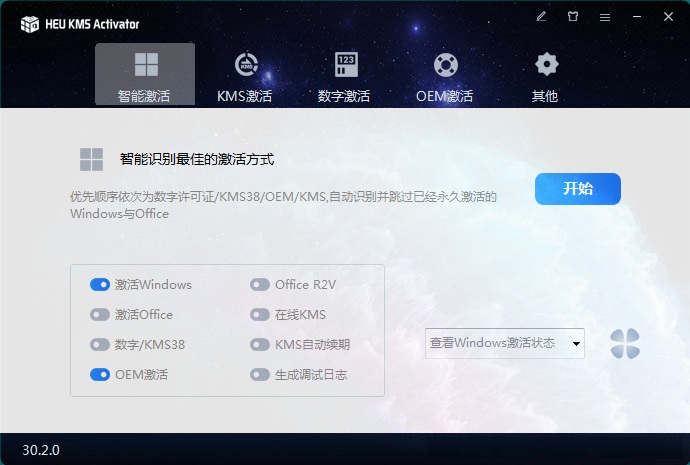Turn on the 数字/KMS38 toggle
This screenshot has width=690, height=465.
point(100,344)
